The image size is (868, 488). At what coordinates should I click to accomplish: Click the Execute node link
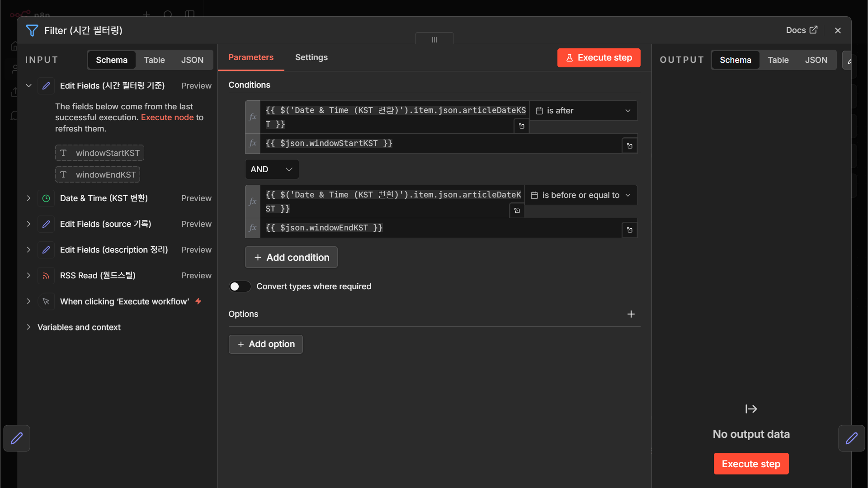pos(167,117)
